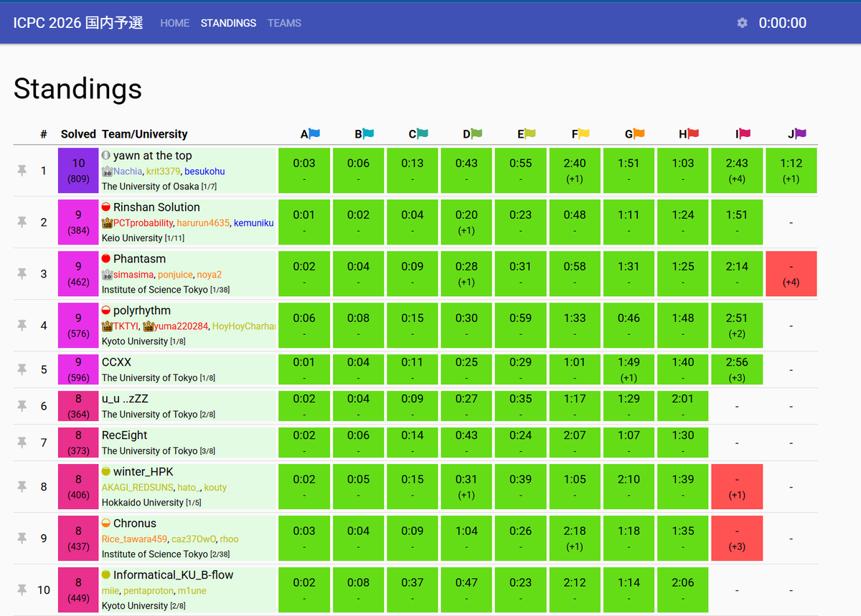Screen dimensions: 861x616
Task: Click the Solved column header
Action: pos(78,134)
